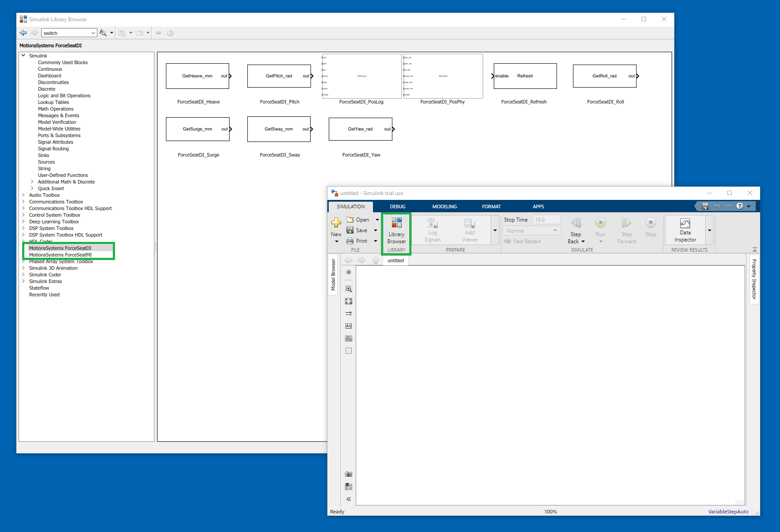Screen dimensions: 780x532
Task: Open the New model dropdown arrow
Action: pyautogui.click(x=336, y=241)
